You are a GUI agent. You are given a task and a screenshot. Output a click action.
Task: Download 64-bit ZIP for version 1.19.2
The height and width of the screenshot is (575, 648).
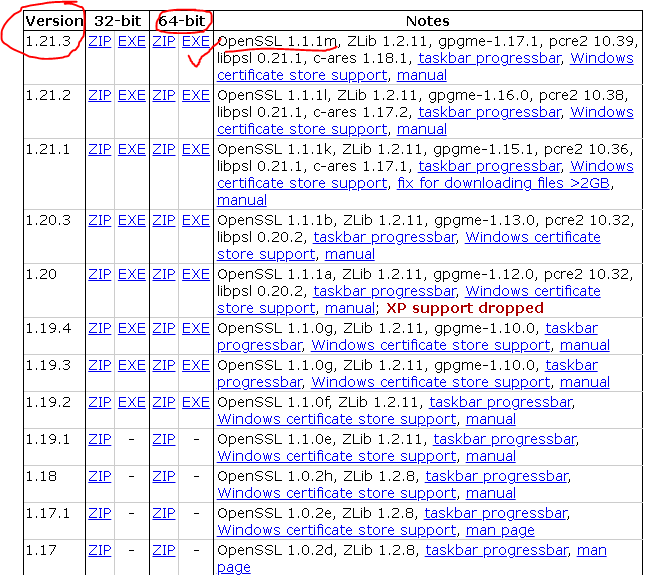click(163, 401)
